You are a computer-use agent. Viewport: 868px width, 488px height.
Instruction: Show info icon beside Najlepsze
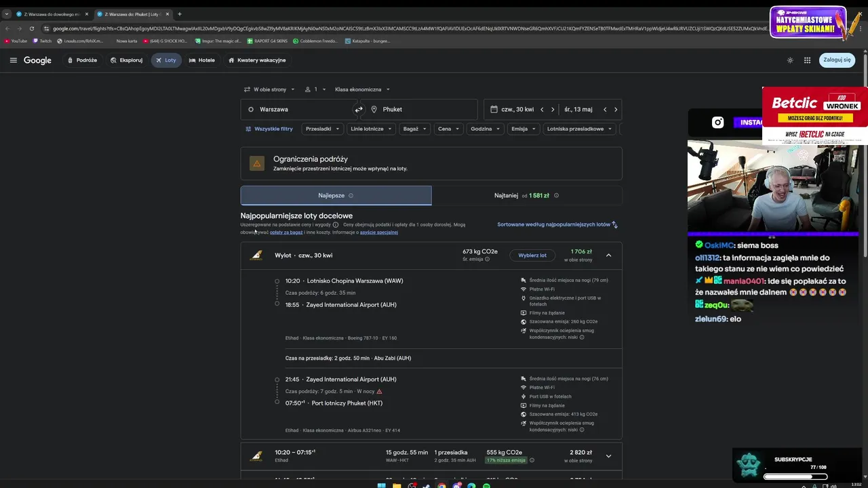351,195
